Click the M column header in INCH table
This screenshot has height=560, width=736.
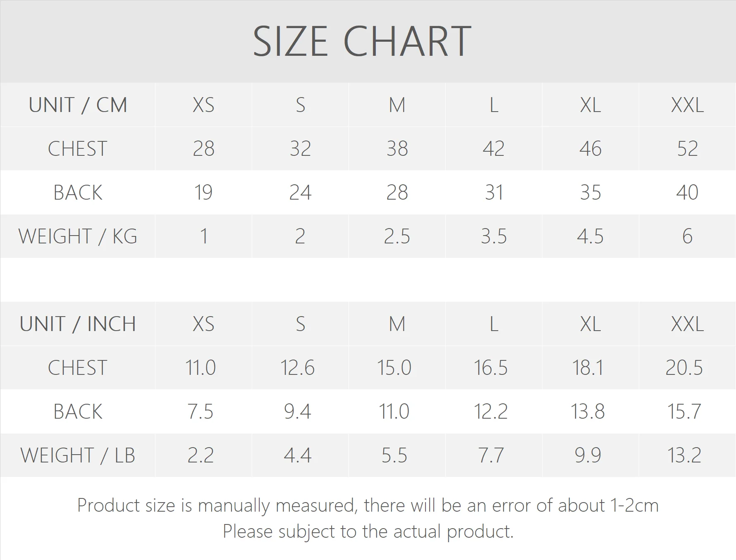click(x=397, y=324)
